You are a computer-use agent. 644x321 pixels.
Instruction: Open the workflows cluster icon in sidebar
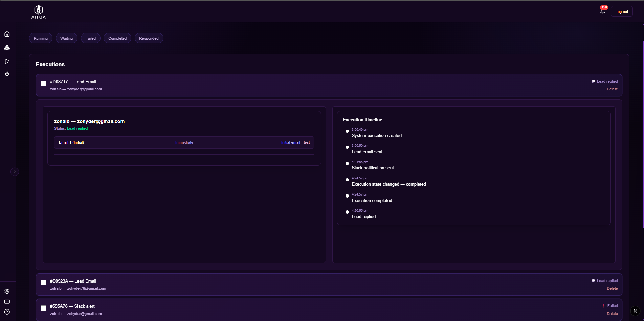7,48
